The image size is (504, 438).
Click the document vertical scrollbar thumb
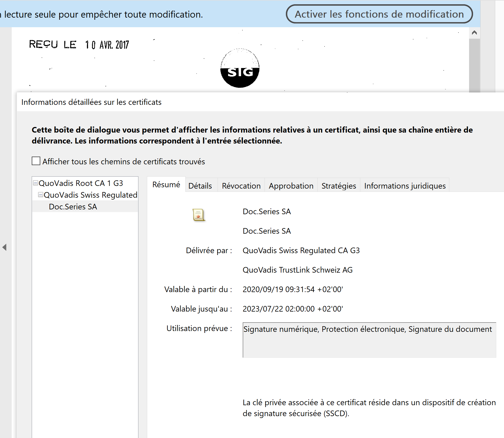click(474, 65)
